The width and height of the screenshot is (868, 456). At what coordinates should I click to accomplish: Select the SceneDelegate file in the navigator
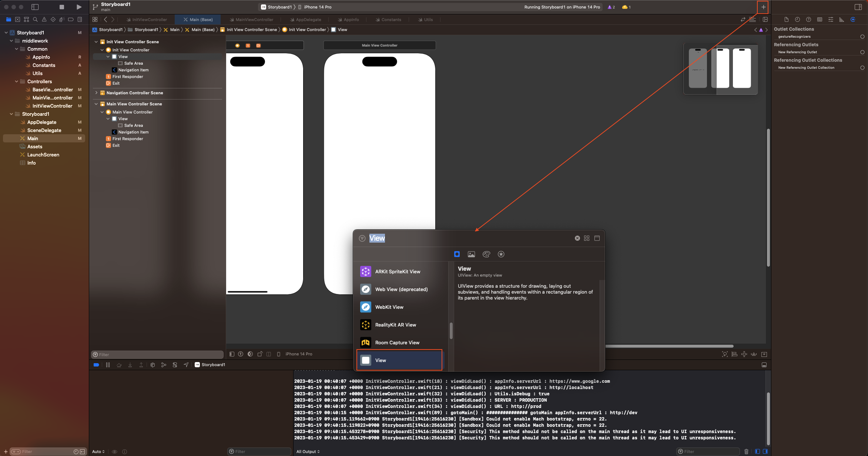(44, 130)
